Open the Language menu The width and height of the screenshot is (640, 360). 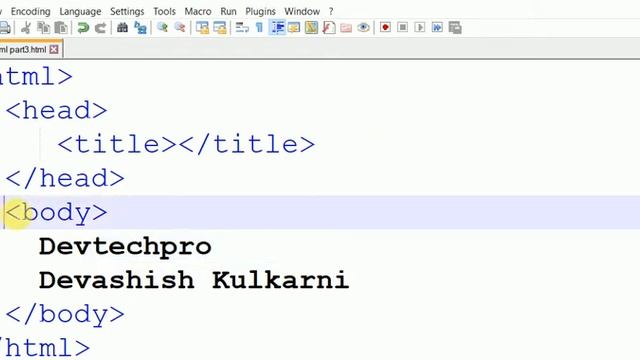tap(80, 11)
